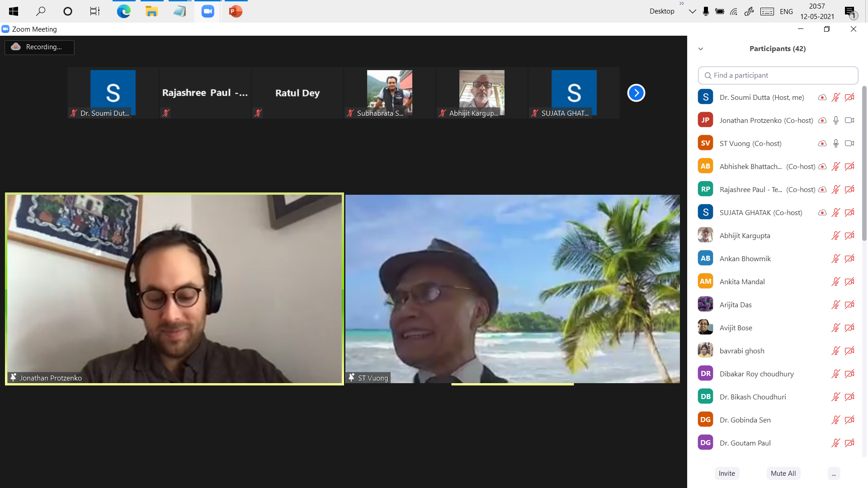The height and width of the screenshot is (488, 868).
Task: Toggle ST Vuong's microphone icon
Action: [836, 143]
